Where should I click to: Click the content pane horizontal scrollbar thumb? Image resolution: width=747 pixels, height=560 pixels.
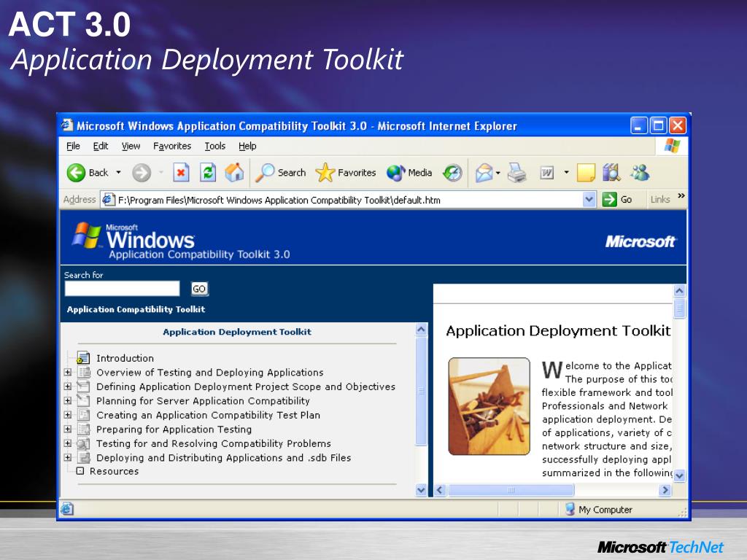point(511,490)
